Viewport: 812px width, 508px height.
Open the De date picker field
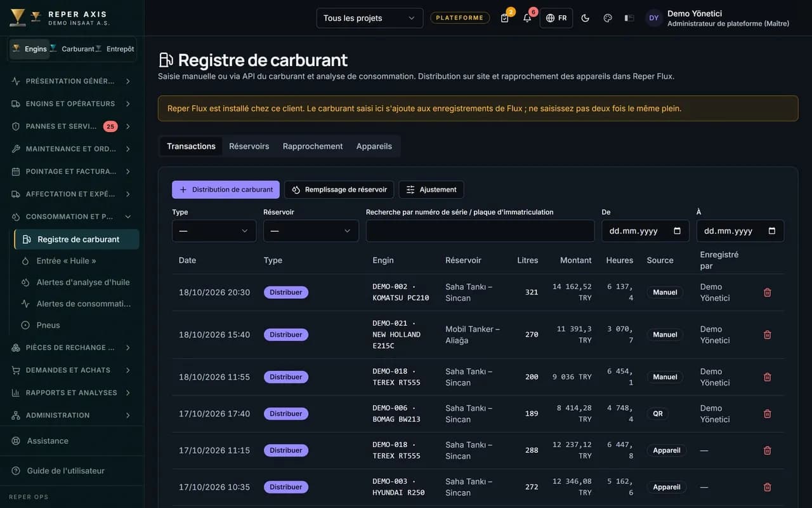click(645, 231)
